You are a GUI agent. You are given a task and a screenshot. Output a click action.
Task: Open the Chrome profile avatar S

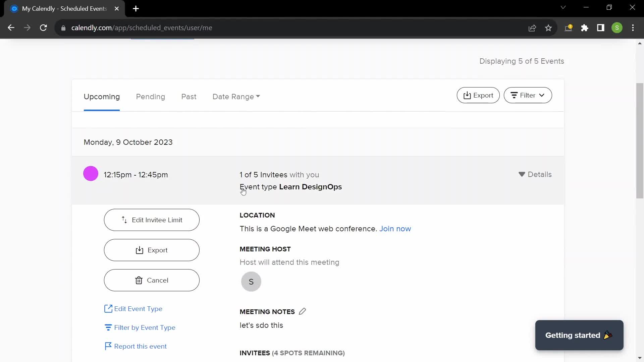[x=617, y=28]
